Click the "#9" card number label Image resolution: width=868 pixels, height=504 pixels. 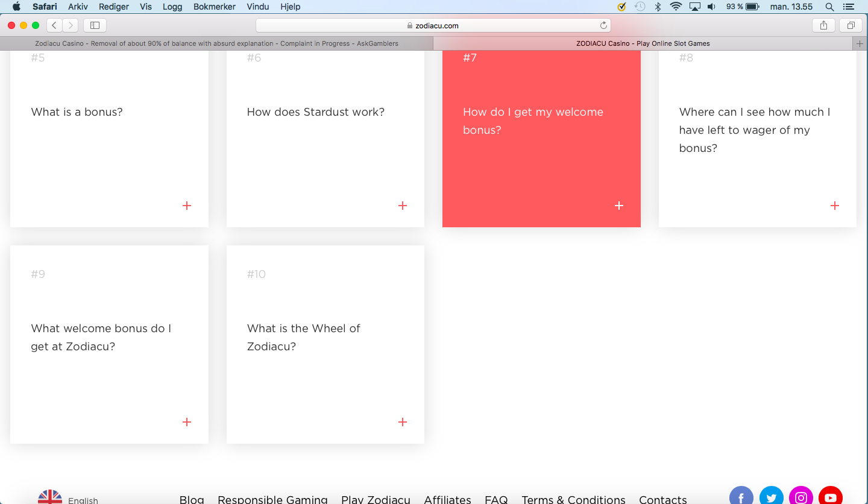[38, 274]
